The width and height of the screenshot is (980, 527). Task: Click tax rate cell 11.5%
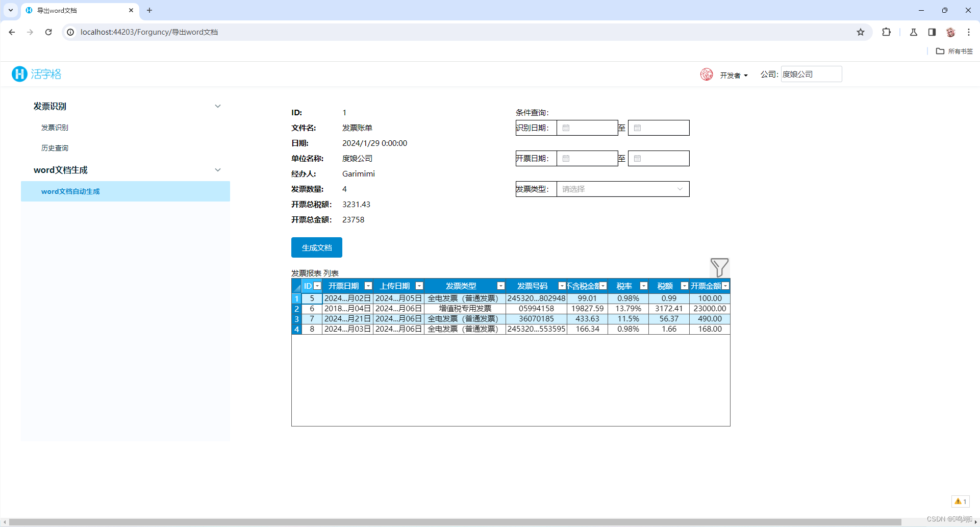[x=628, y=319]
